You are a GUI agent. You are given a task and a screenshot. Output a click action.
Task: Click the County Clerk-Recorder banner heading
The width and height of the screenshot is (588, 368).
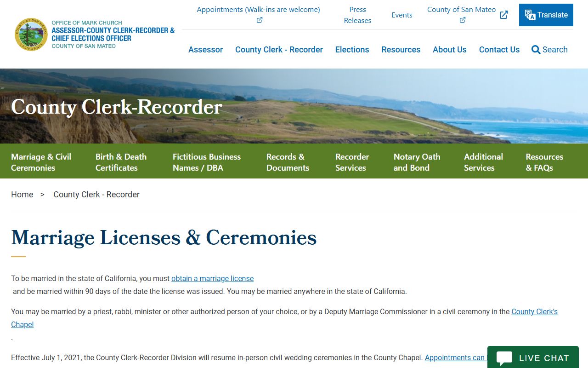[117, 107]
